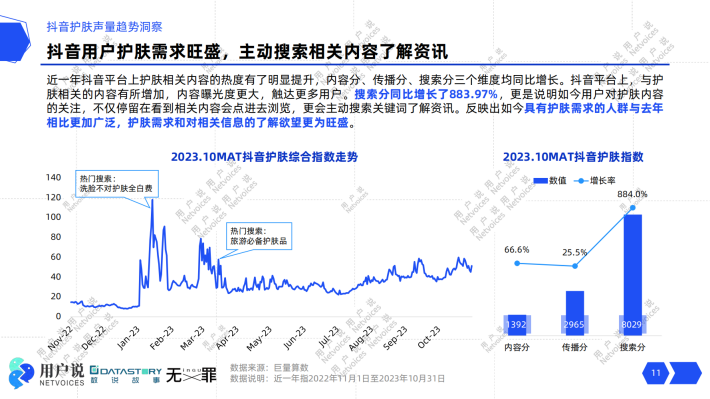
Task: Click the 旅游必备护肤品 callout box
Action: tap(259, 236)
